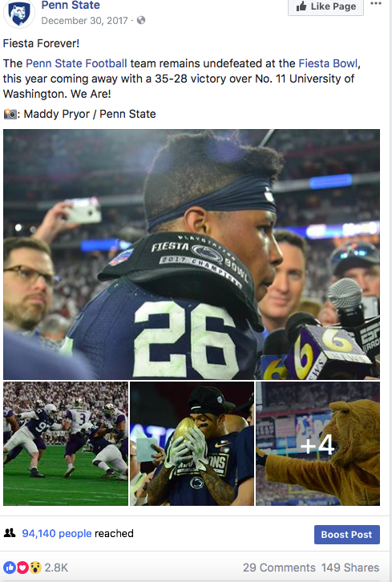Viewport: 392px width, 582px height.
Task: View the 149 Shares list
Action: [x=350, y=568]
